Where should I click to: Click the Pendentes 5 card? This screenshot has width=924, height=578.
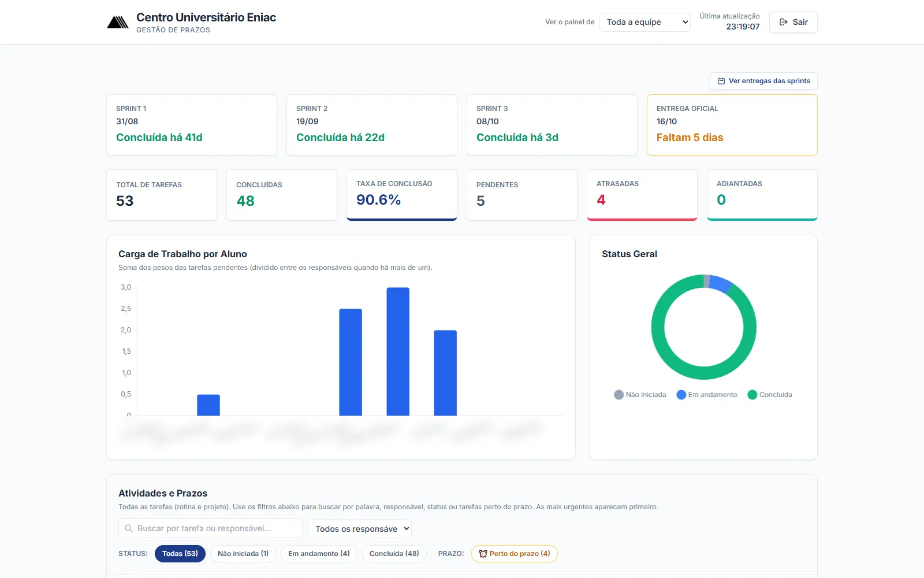522,195
